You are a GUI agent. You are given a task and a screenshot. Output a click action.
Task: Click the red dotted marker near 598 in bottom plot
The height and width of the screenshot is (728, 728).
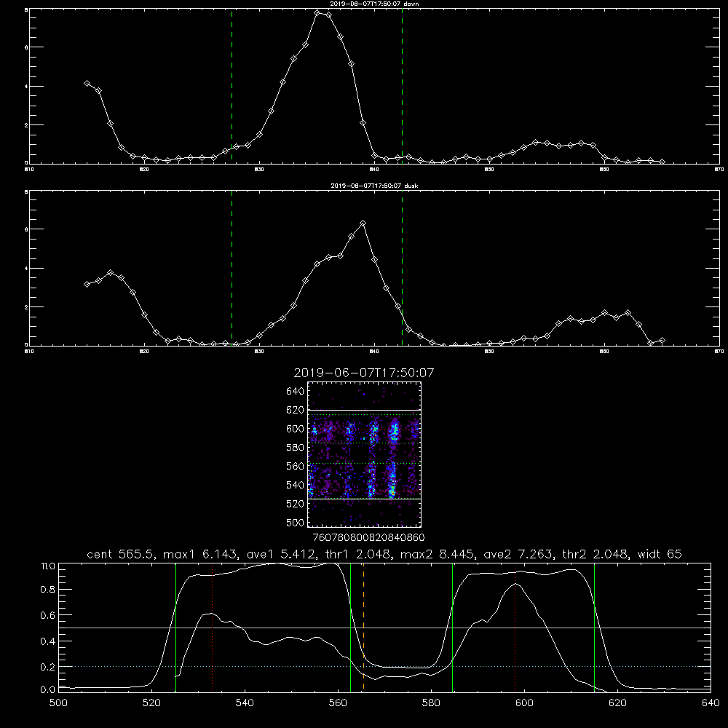(x=515, y=627)
